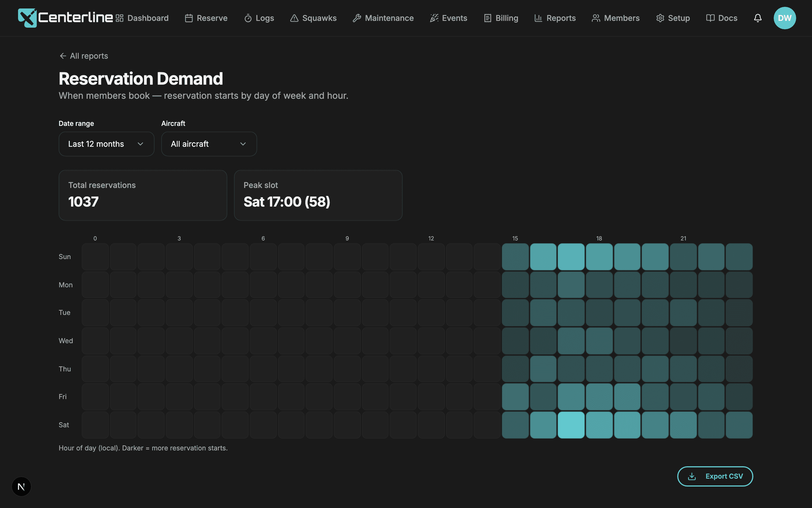Navigate to Squawks
Screen dimensions: 812x508
pyautogui.click(x=314, y=18)
